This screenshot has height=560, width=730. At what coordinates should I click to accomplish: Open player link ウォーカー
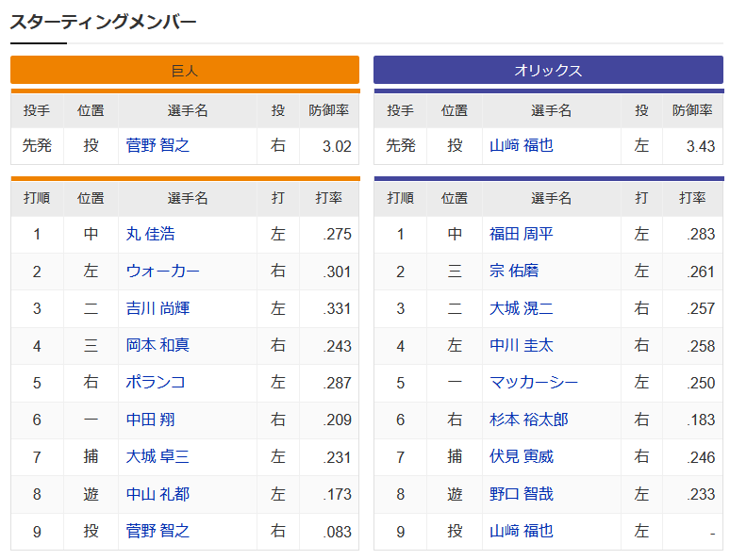click(x=163, y=271)
